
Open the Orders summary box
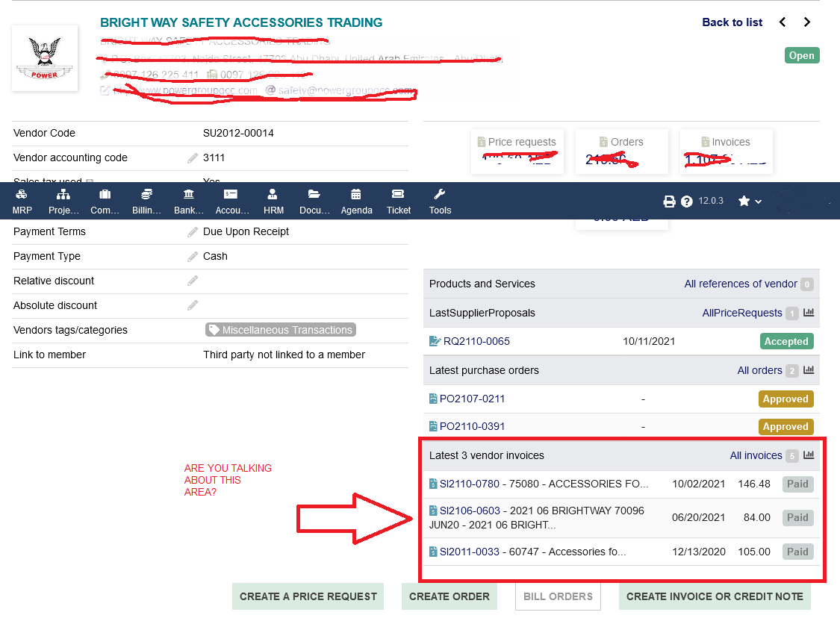(x=621, y=151)
